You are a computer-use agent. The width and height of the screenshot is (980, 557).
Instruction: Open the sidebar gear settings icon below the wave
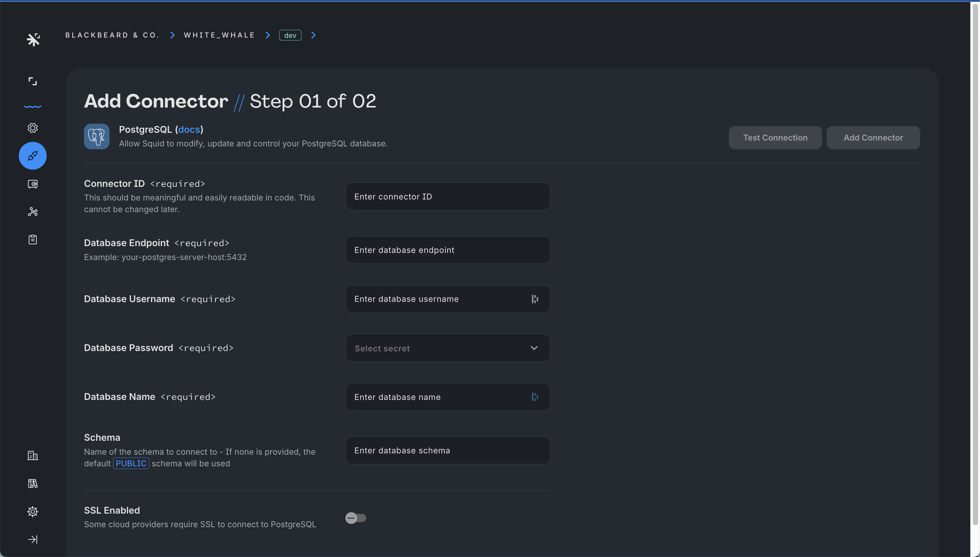32,128
